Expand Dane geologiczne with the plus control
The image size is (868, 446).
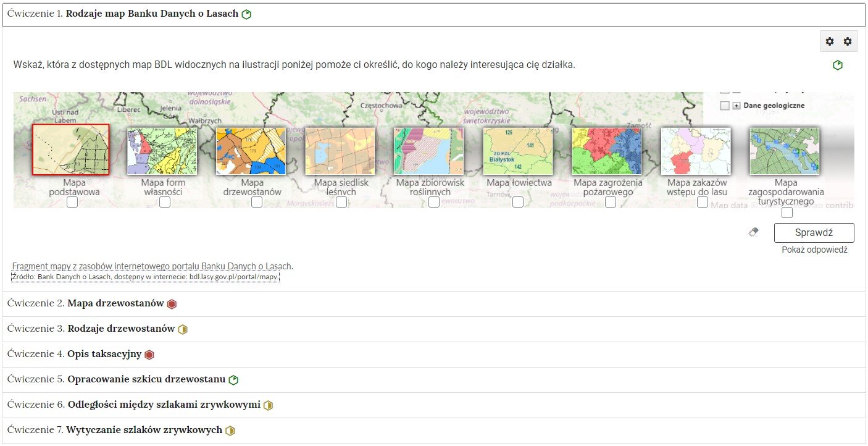click(x=735, y=105)
